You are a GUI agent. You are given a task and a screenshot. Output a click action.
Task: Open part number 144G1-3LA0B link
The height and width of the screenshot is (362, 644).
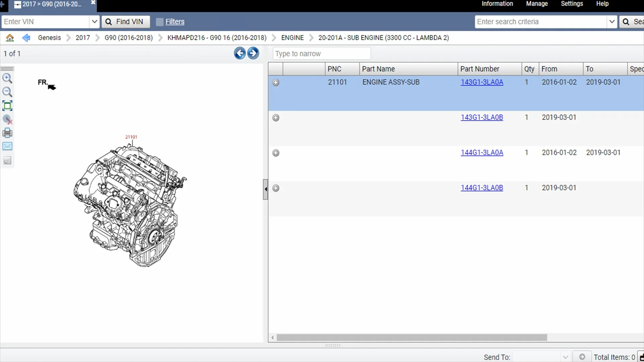coord(482,188)
